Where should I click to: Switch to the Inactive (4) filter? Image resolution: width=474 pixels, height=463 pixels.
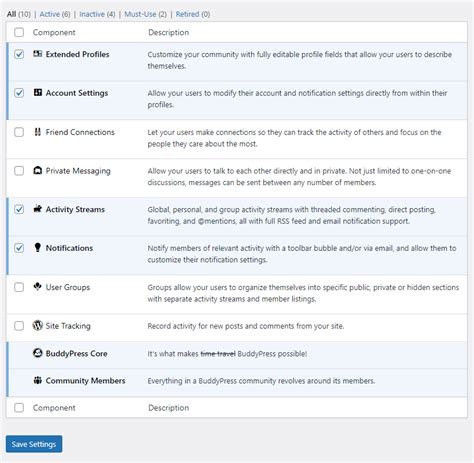click(97, 14)
